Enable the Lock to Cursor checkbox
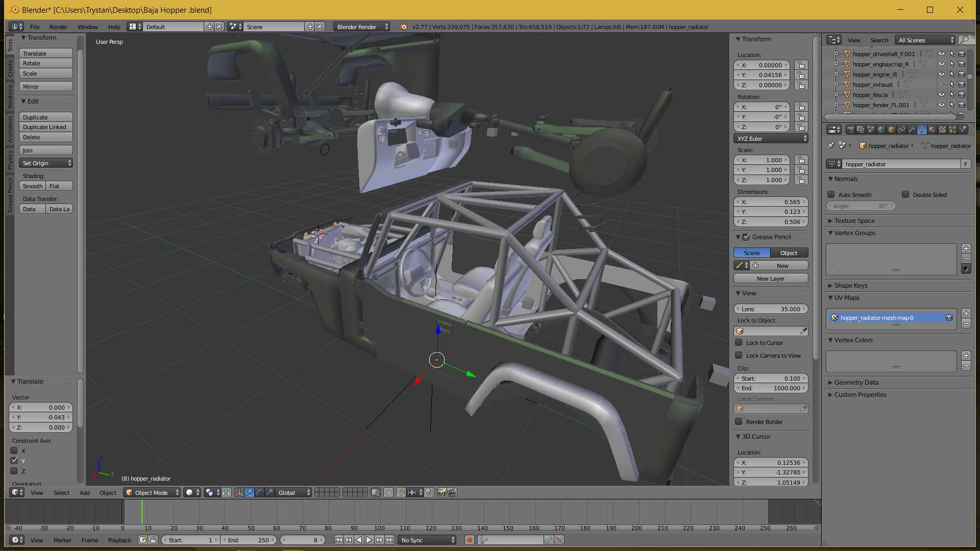 [x=739, y=342]
